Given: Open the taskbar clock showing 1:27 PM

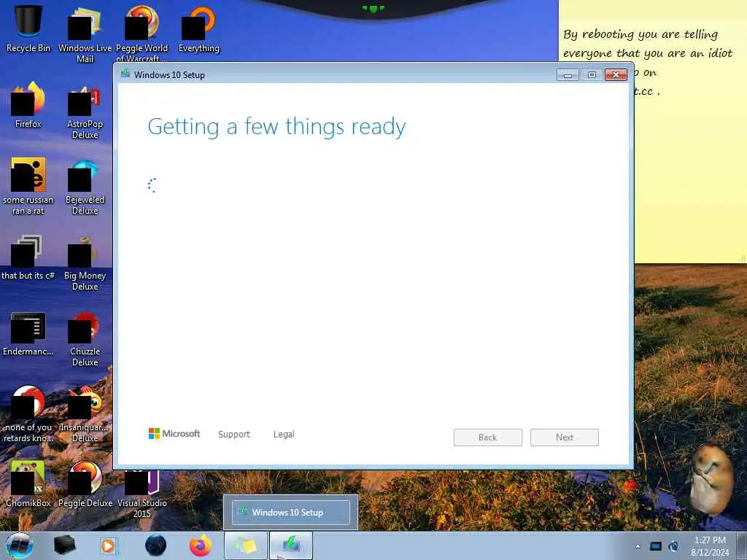Looking at the screenshot, I should coord(710,546).
